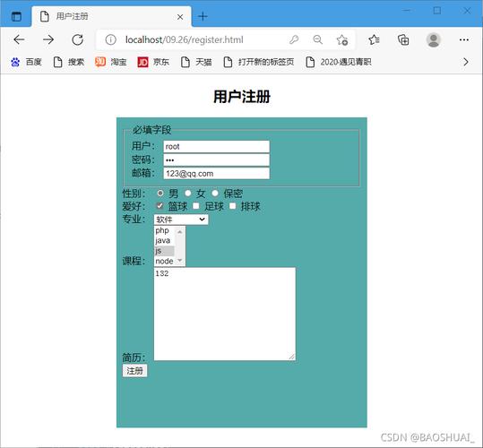Focus the 密码 password field

click(216, 160)
